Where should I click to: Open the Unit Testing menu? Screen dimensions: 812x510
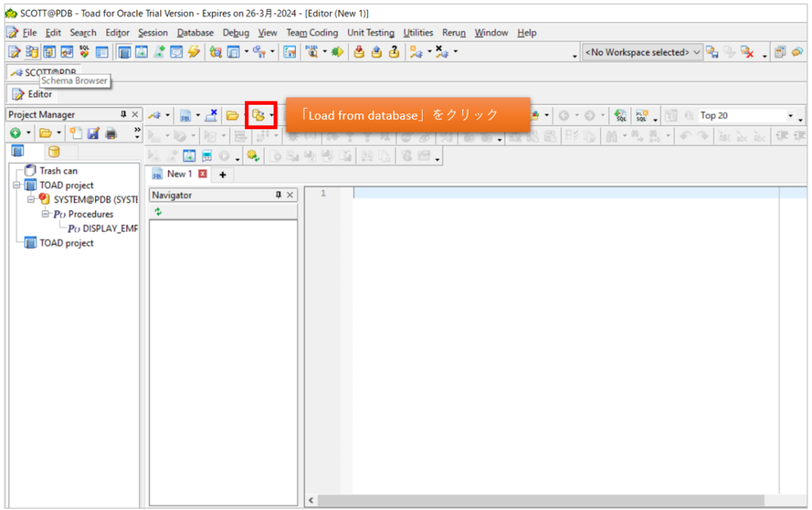pos(371,33)
